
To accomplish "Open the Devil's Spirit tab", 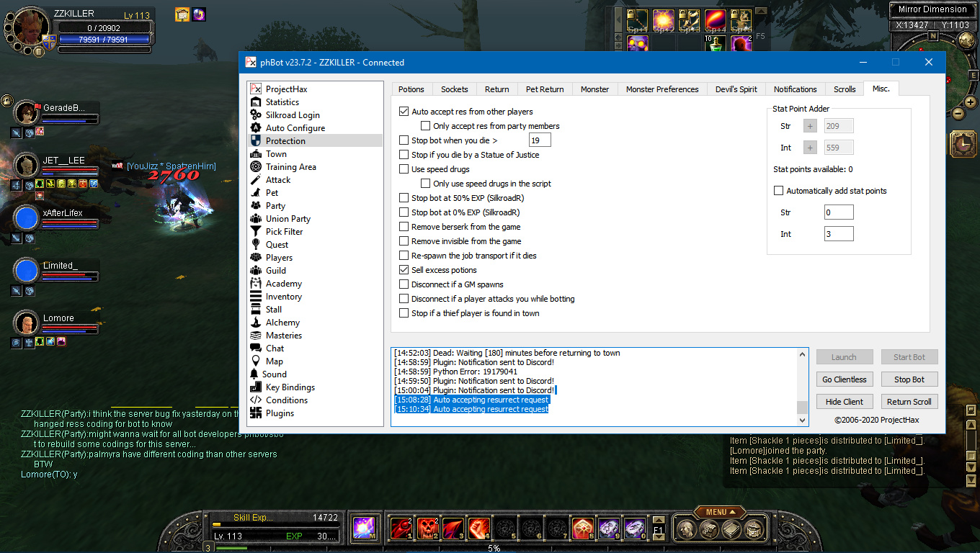I will click(x=736, y=89).
